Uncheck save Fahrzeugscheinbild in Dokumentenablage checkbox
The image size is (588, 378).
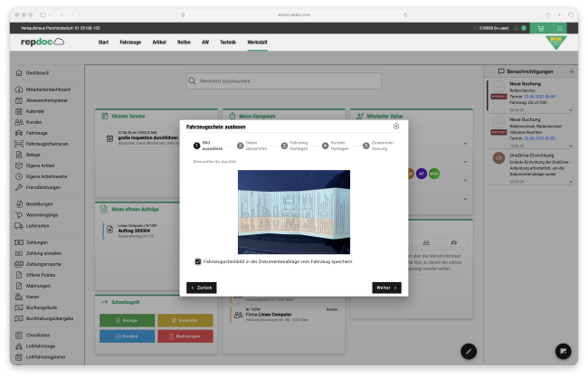pyautogui.click(x=198, y=261)
